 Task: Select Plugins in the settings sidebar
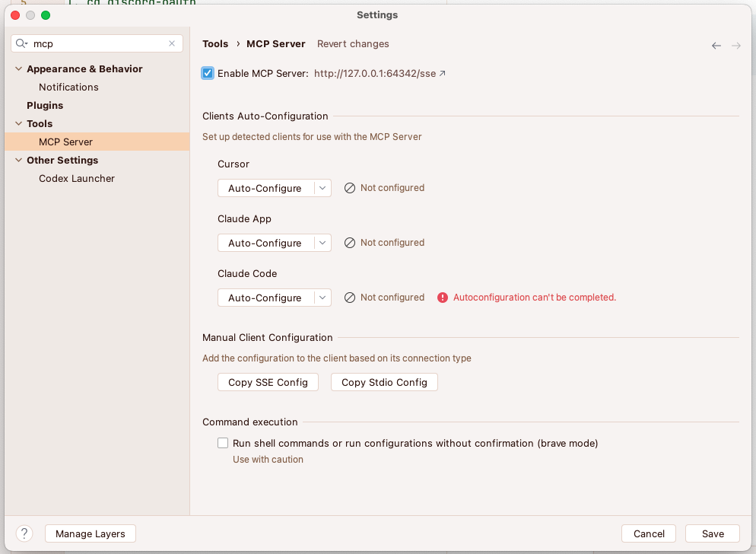(x=45, y=105)
